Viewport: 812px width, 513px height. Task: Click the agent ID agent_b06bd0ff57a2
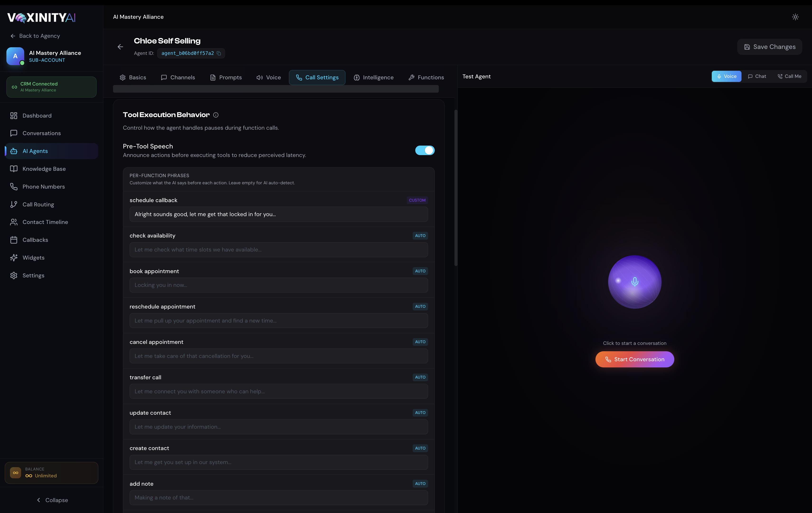click(x=188, y=53)
